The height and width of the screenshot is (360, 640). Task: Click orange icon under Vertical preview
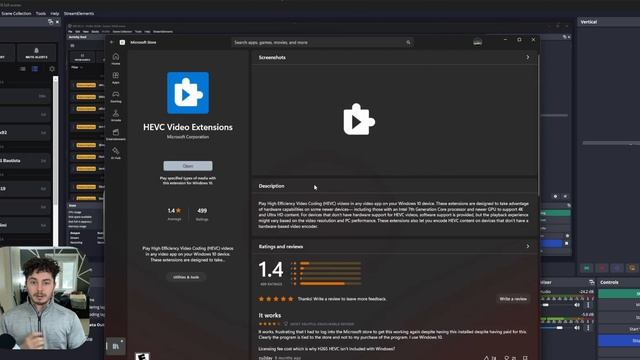[632, 268]
